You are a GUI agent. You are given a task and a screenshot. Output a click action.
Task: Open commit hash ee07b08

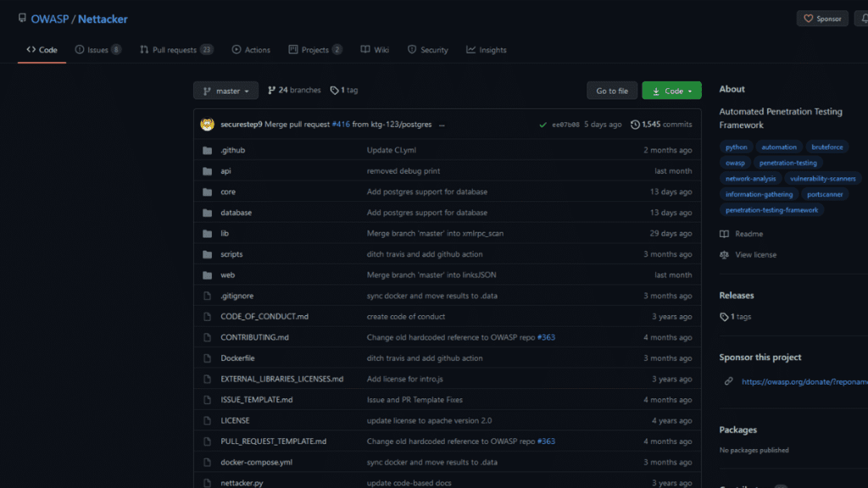(565, 125)
